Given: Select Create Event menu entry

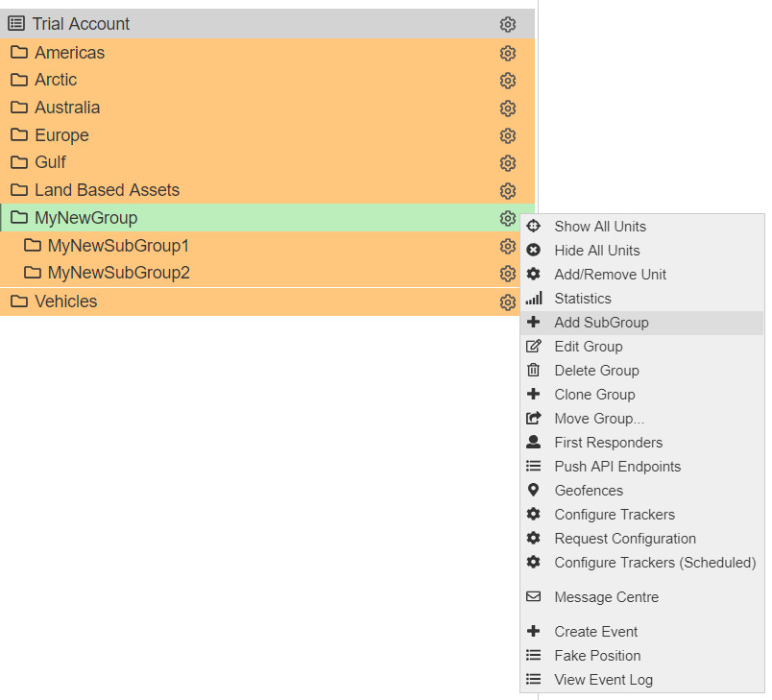Looking at the screenshot, I should (x=642, y=632).
